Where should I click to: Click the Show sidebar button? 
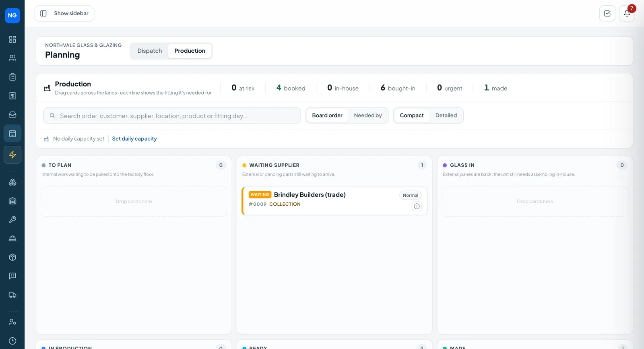point(64,13)
